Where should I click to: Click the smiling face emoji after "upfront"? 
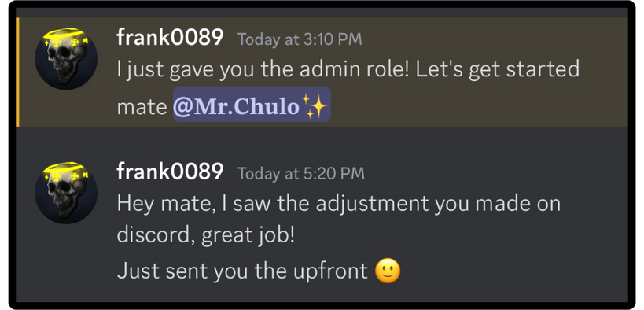(x=388, y=271)
